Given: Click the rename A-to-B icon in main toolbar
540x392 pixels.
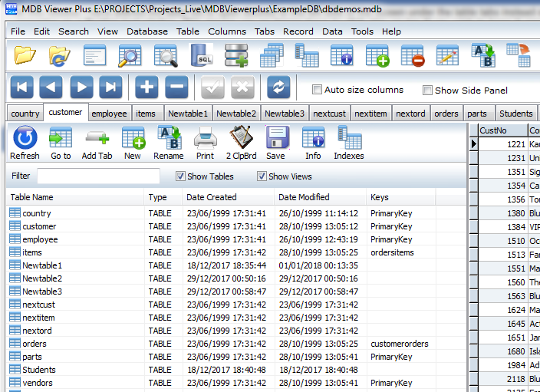Looking at the screenshot, I should [483, 55].
